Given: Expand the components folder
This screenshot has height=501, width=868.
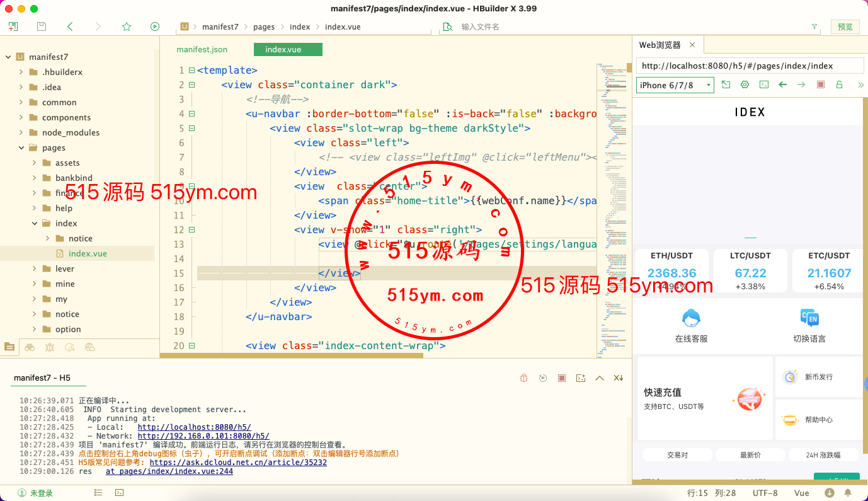Looking at the screenshot, I should point(21,117).
